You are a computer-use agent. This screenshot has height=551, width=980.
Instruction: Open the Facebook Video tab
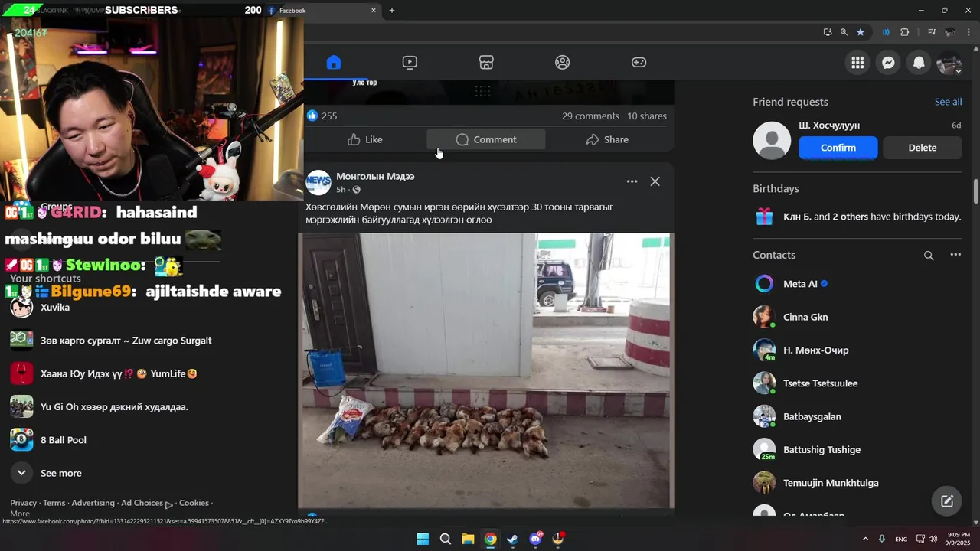click(410, 63)
